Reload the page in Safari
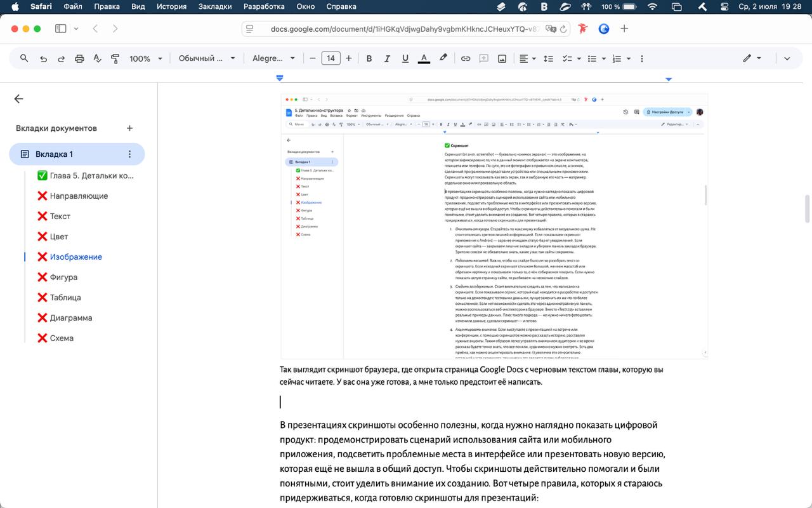The image size is (812, 508). click(563, 29)
